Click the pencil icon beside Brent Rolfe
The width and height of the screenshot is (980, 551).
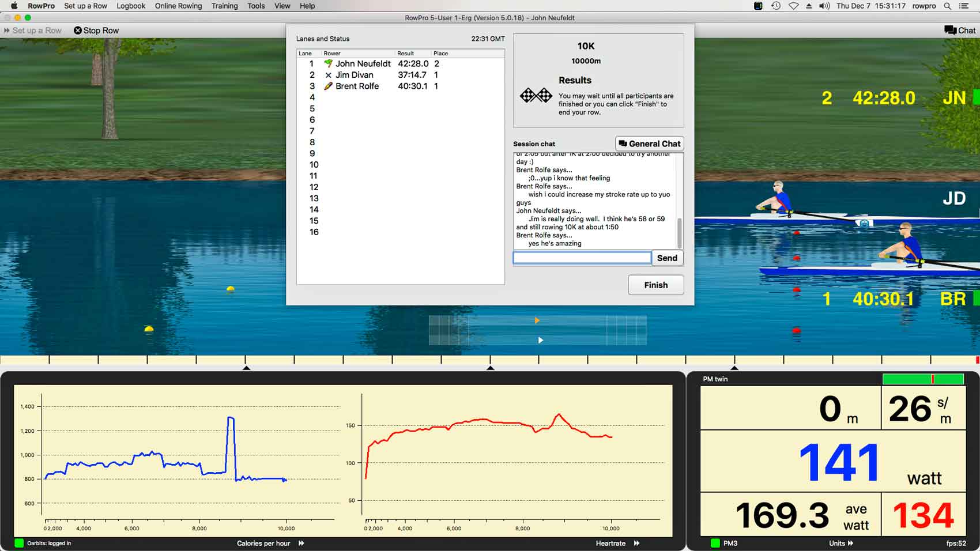click(328, 86)
